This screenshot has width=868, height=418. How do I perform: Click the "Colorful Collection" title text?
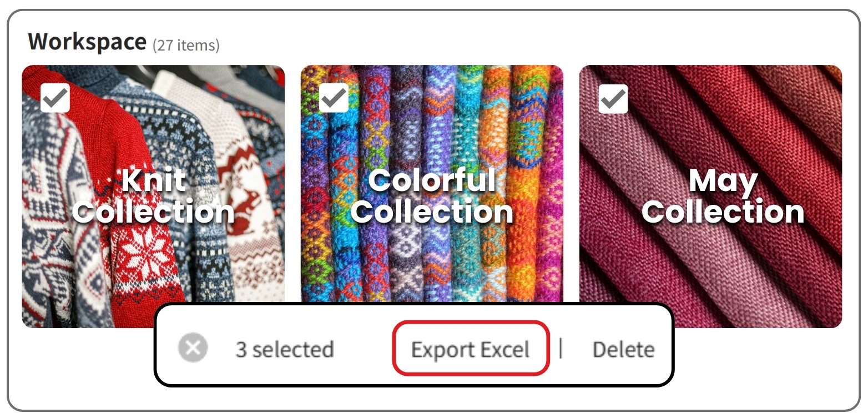432,197
